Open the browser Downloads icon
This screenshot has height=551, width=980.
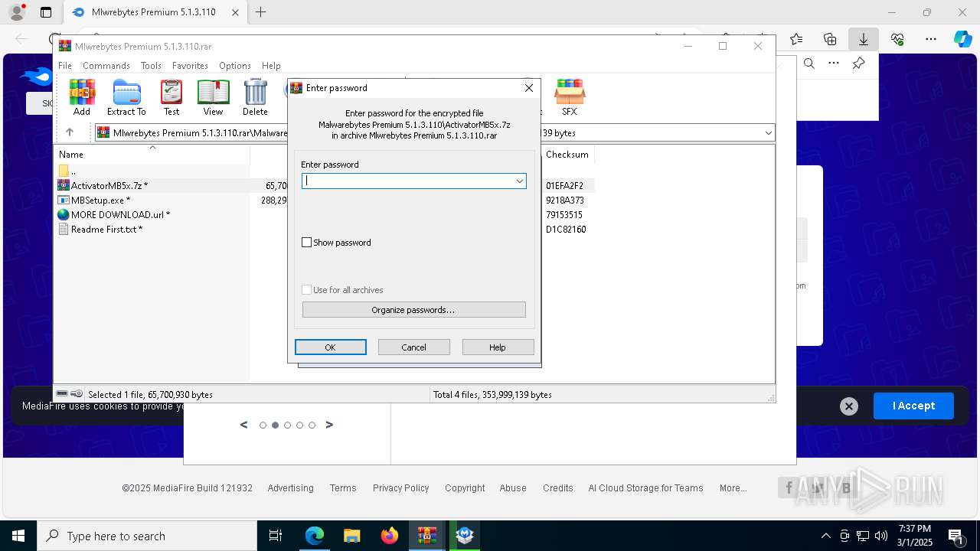click(863, 39)
